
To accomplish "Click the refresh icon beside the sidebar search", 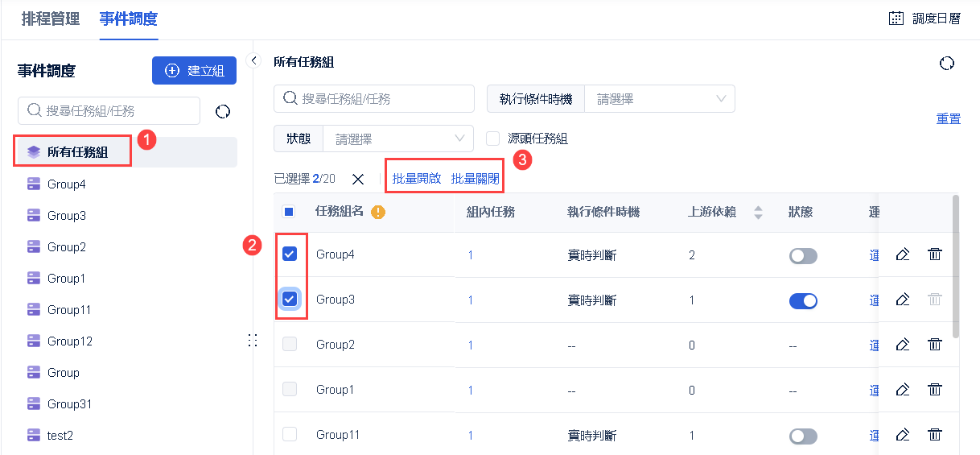I will [x=223, y=112].
